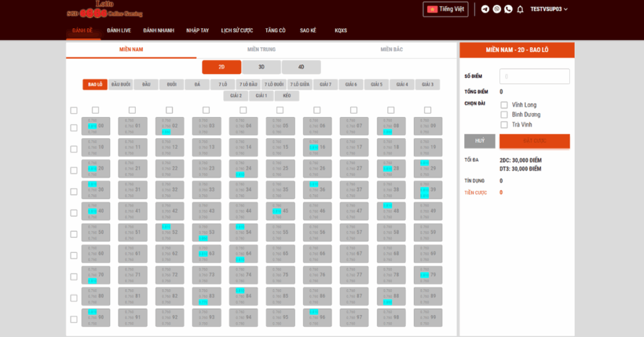The width and height of the screenshot is (644, 337).
Task: Open the Tiếng Việt language selector
Action: point(446,9)
